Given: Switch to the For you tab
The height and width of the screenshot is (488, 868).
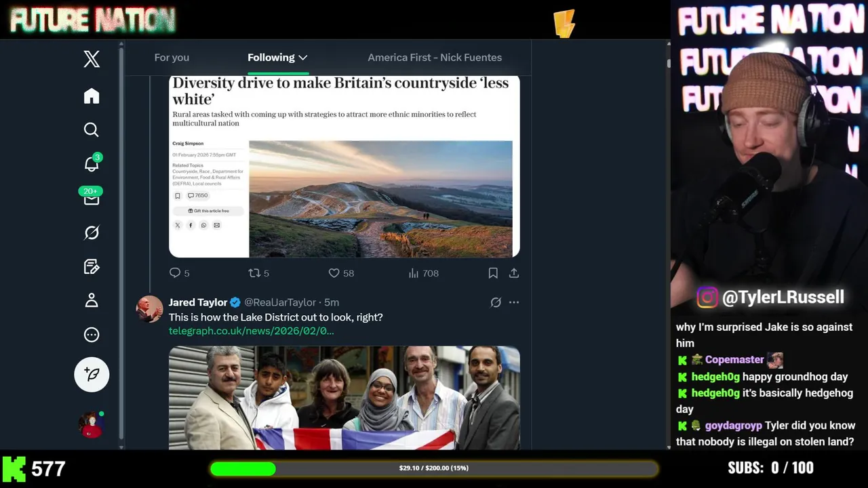Looking at the screenshot, I should tap(172, 58).
